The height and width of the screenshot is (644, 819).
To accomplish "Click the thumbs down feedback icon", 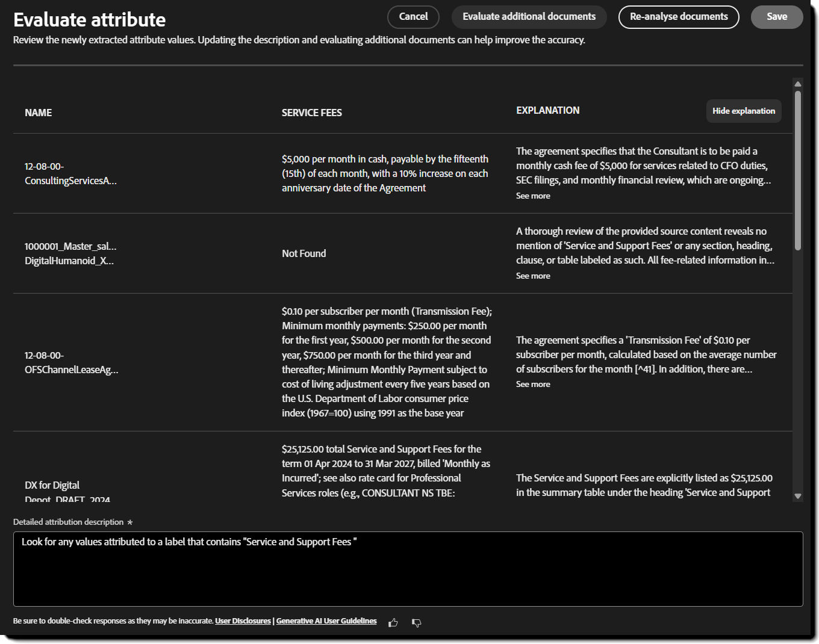I will 416,622.
